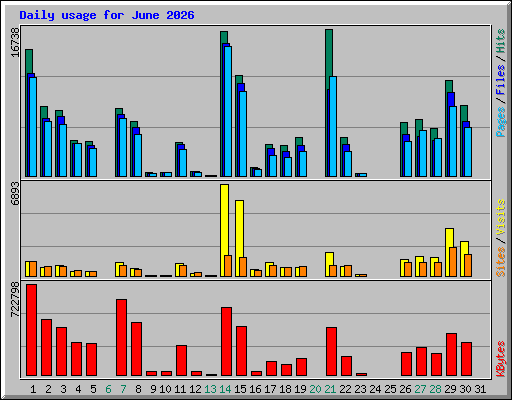Image resolution: width=512 pixels, height=400 pixels.
Task: Click day 17 on the x-axis
Action: pos(270,389)
